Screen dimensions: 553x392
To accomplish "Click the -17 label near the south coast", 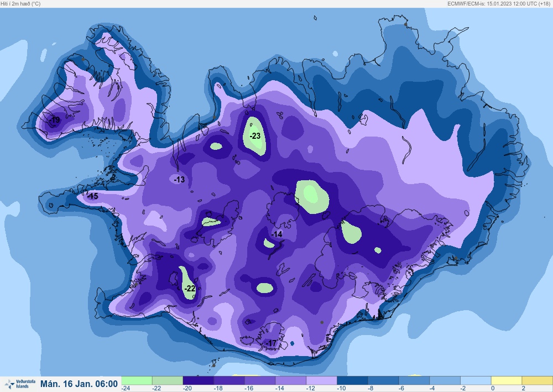I will tap(271, 343).
